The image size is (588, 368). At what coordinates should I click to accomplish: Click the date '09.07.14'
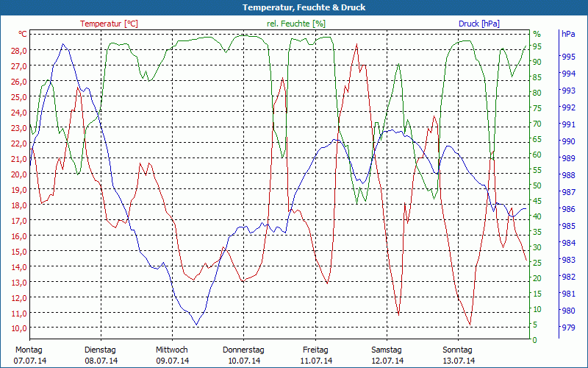pyautogui.click(x=173, y=361)
